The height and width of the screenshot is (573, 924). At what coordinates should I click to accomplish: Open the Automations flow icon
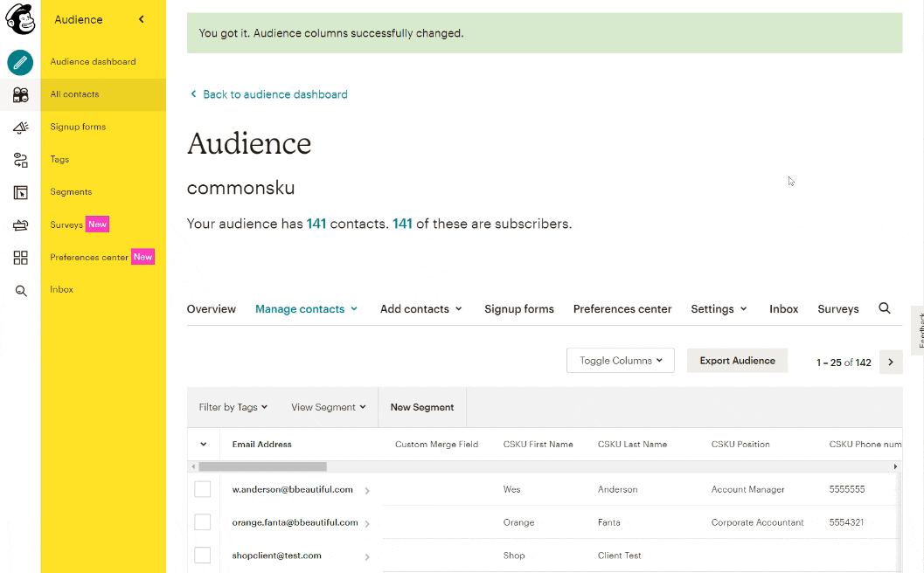(19, 159)
